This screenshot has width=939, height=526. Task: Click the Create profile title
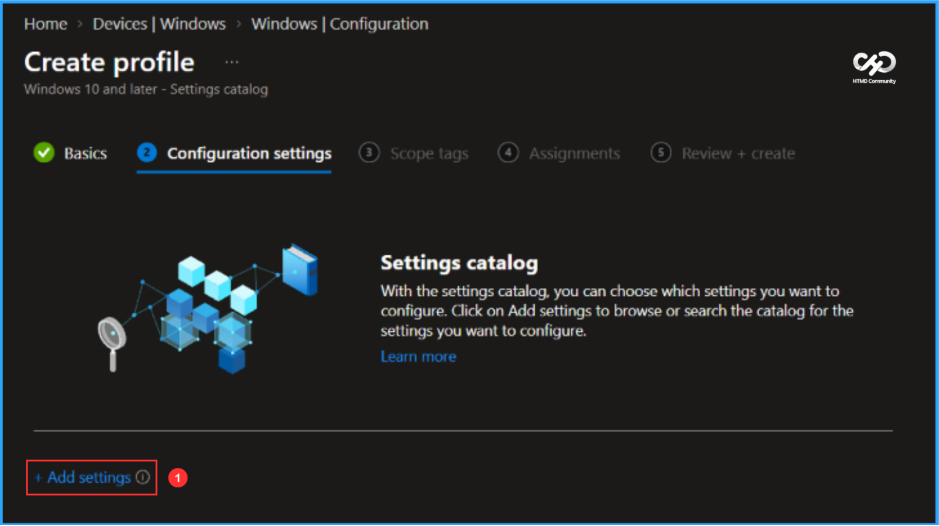point(109,62)
